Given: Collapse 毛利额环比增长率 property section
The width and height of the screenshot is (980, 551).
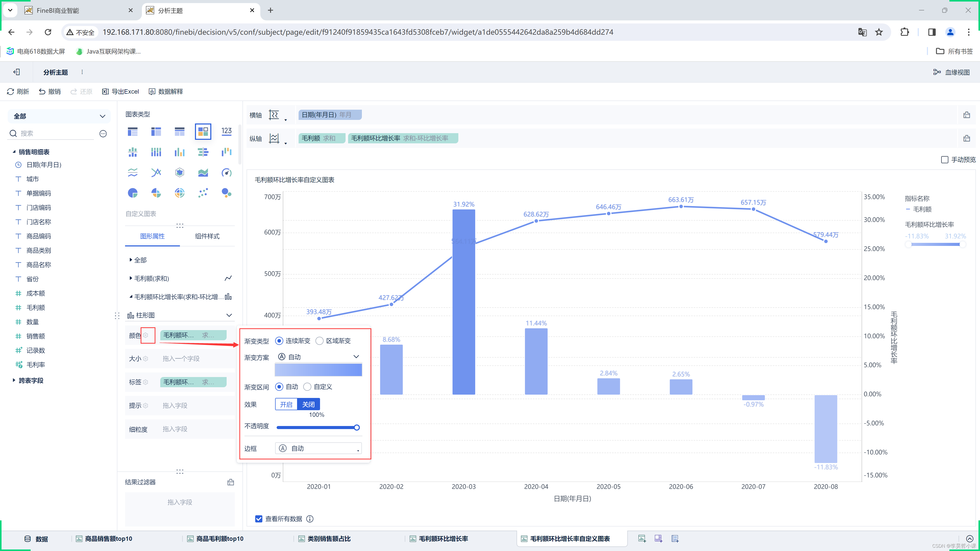Looking at the screenshot, I should tap(130, 297).
